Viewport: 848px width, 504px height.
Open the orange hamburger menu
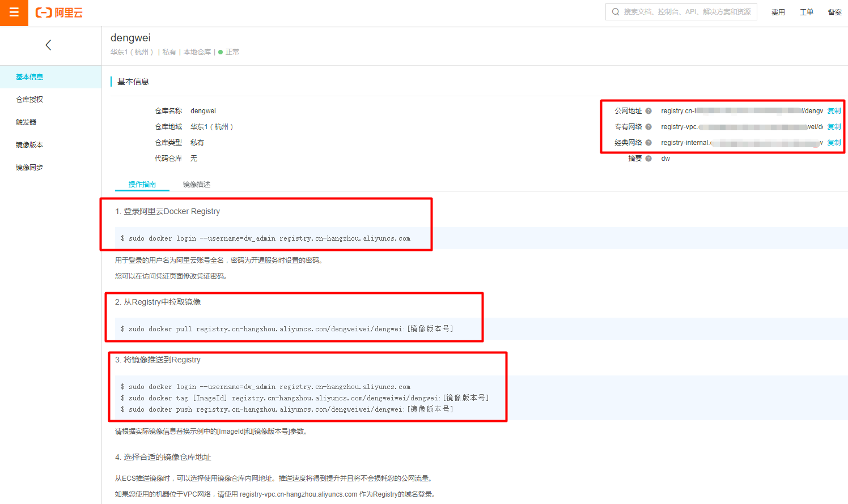(x=14, y=12)
